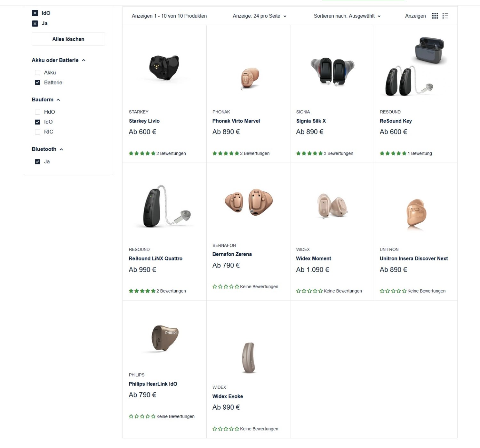Switch to list view icon
The height and width of the screenshot is (448, 480).
pos(445,16)
